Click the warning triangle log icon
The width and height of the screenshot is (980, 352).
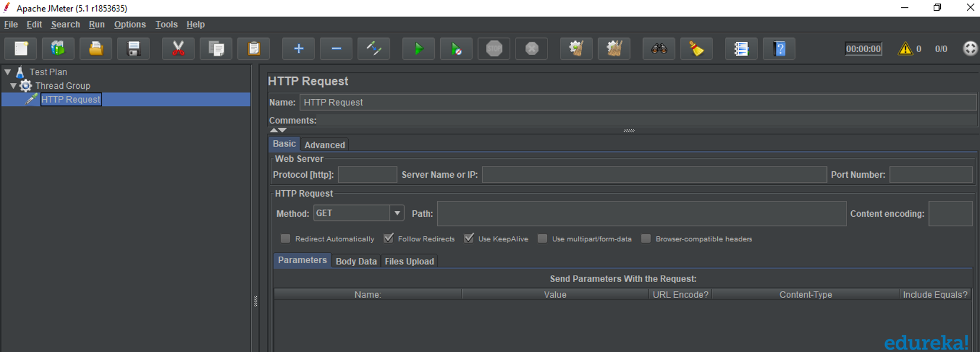click(x=905, y=49)
